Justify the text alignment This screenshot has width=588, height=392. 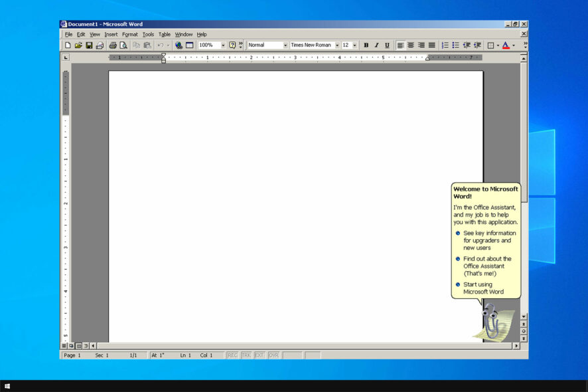[x=432, y=45]
